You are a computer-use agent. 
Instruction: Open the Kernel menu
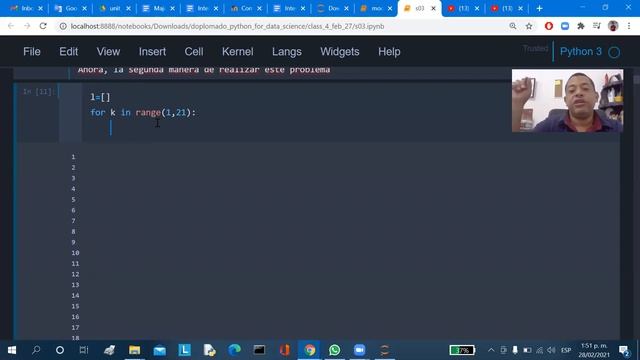pos(238,52)
